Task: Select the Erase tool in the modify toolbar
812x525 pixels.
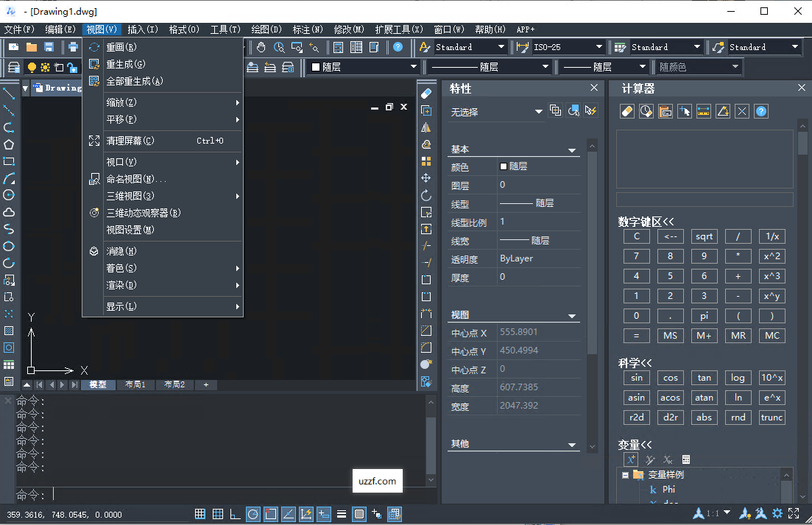Action: pos(426,94)
